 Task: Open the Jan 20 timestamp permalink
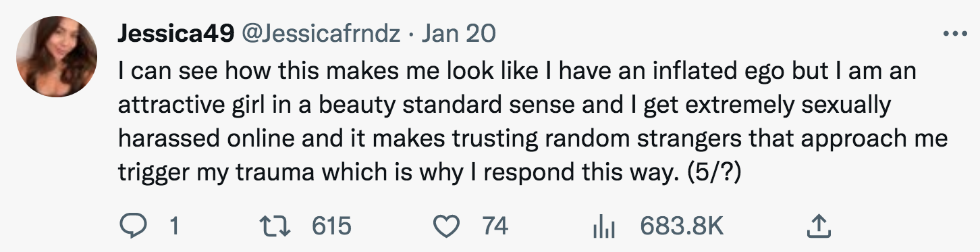(458, 33)
